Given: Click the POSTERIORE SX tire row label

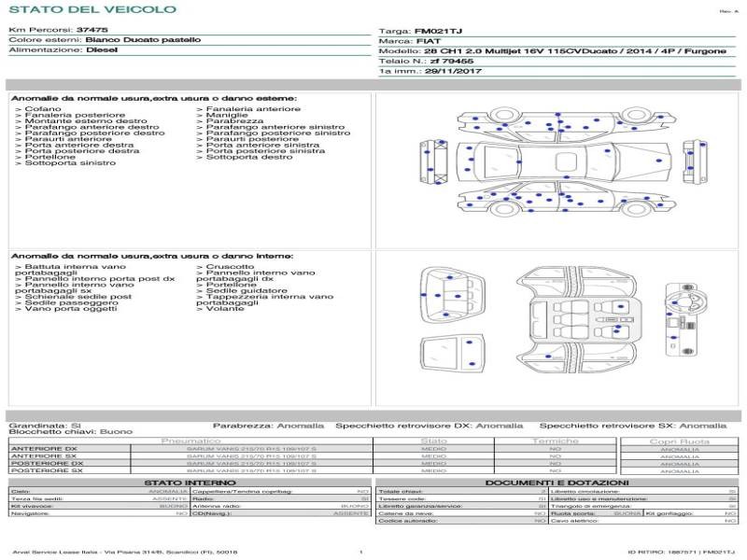Looking at the screenshot, I should point(47,470).
